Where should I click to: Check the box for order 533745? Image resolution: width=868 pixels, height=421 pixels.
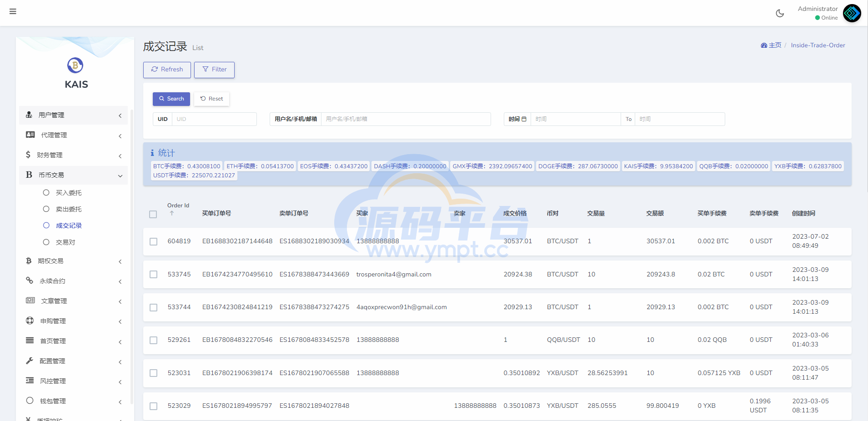(154, 275)
